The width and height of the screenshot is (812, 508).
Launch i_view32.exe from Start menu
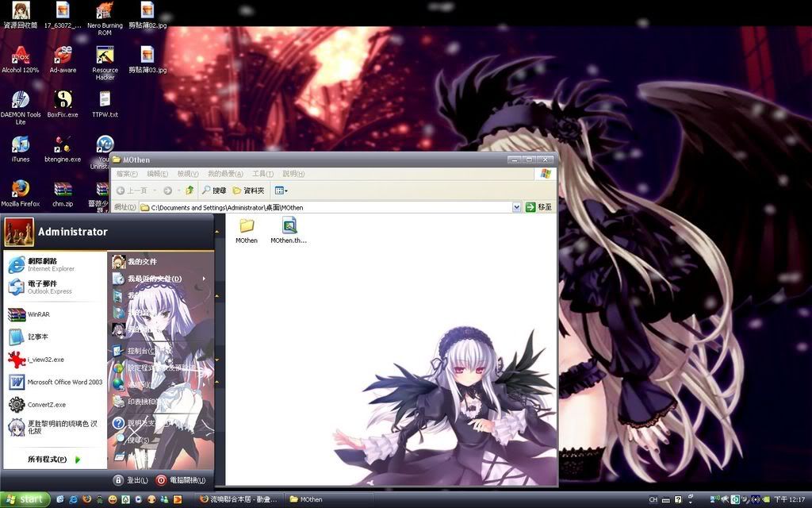tap(55, 360)
